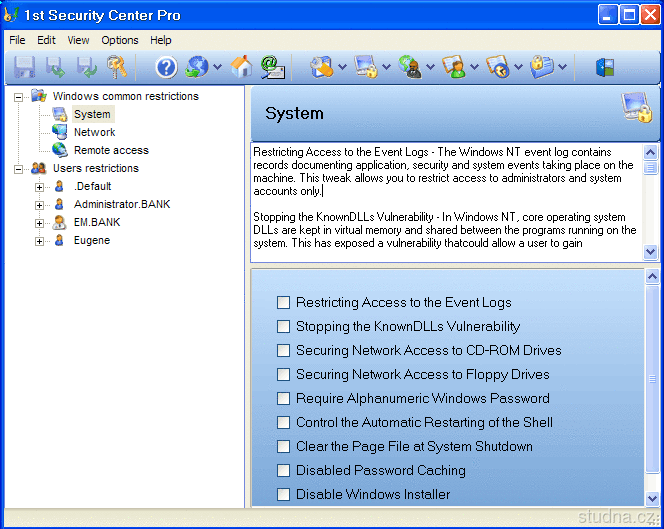The image size is (664, 529).
Task: Click the keys password toolbar icon
Action: 117,67
